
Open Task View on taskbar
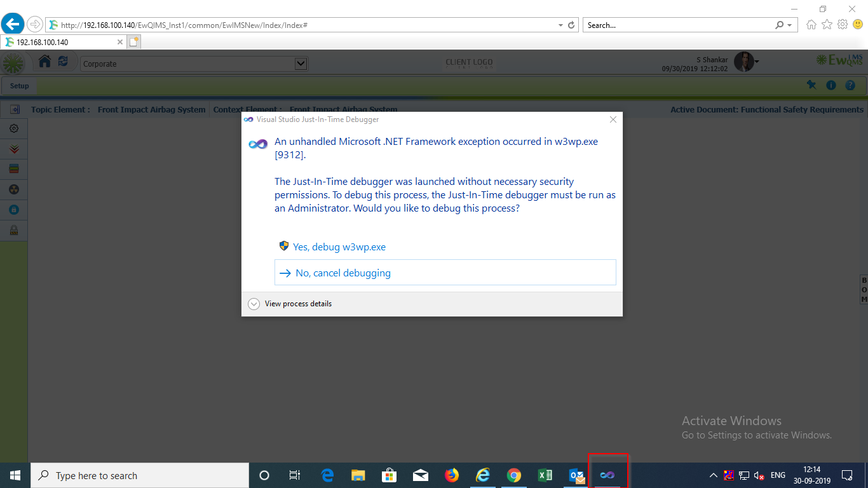point(295,475)
